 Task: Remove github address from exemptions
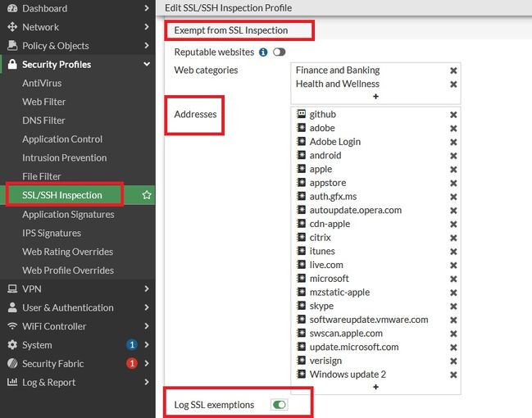453,115
